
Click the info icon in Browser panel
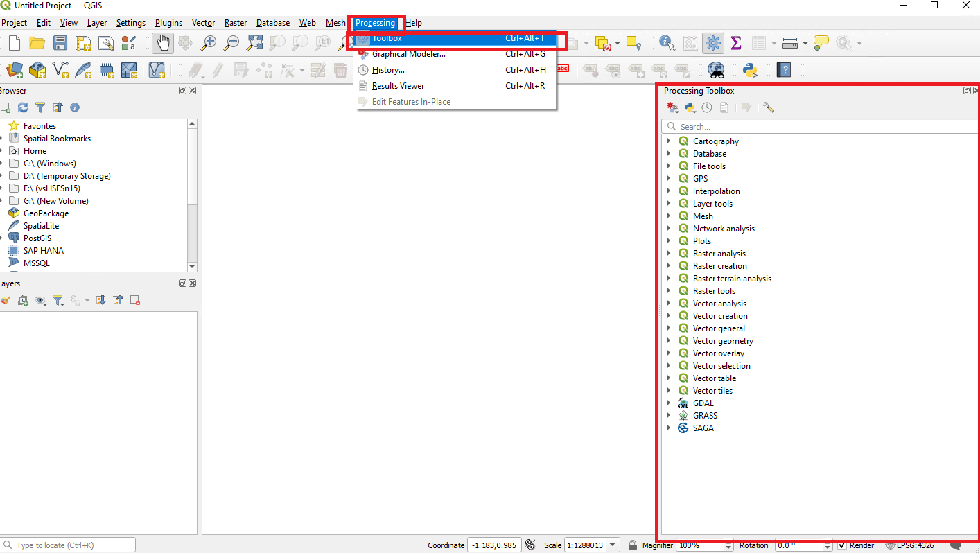point(75,107)
